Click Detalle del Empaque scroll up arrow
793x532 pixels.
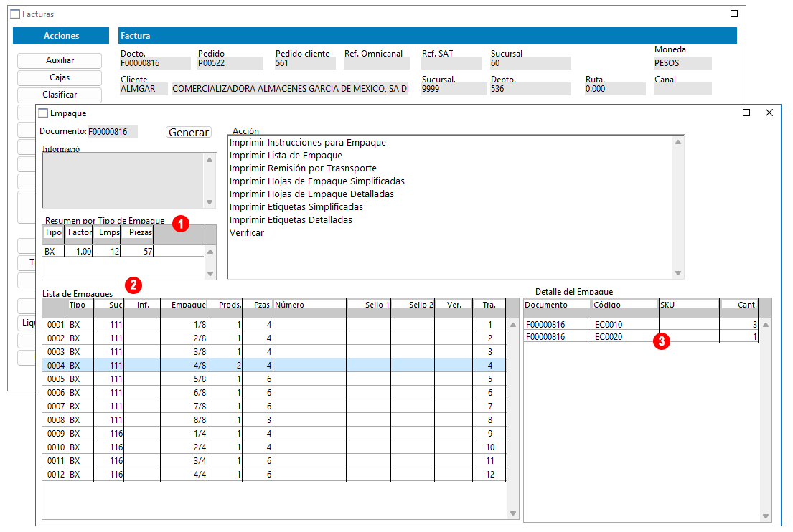click(766, 325)
